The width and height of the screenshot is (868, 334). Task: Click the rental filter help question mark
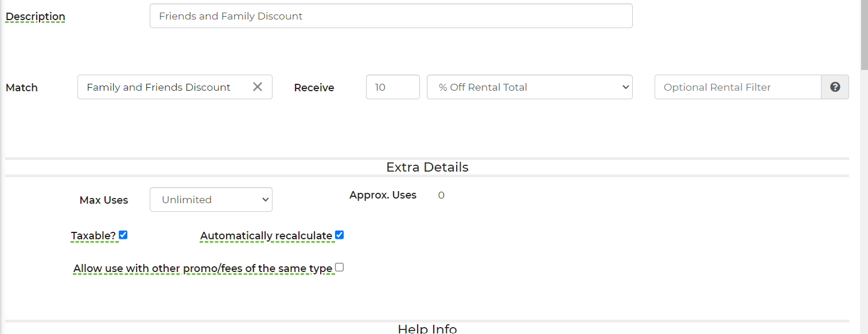[835, 87]
